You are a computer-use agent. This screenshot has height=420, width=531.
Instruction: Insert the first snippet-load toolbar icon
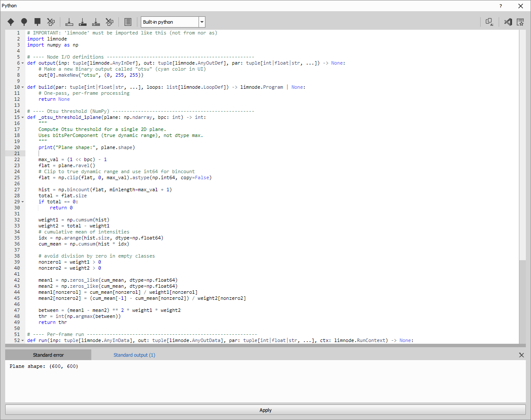pos(69,22)
